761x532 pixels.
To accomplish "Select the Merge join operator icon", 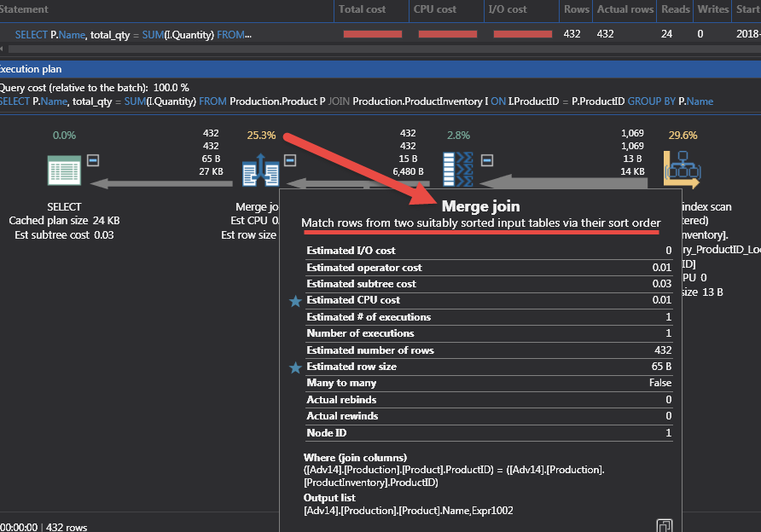I will (x=260, y=170).
